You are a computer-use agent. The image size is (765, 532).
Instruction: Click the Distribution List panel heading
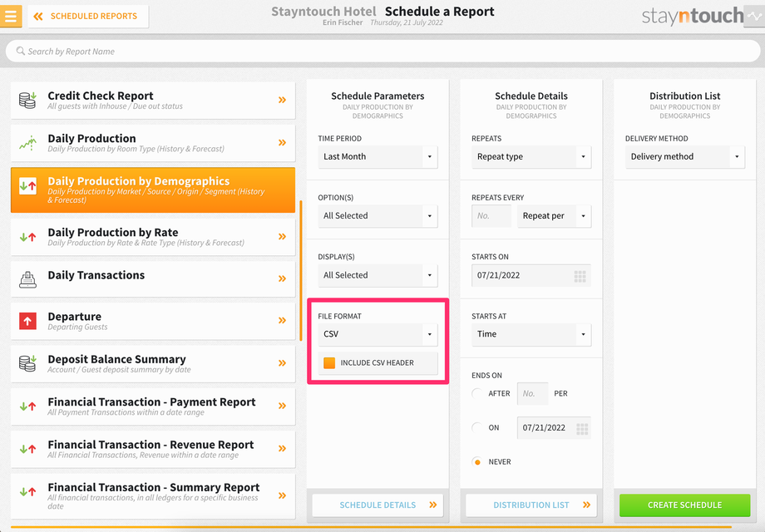[x=685, y=96]
